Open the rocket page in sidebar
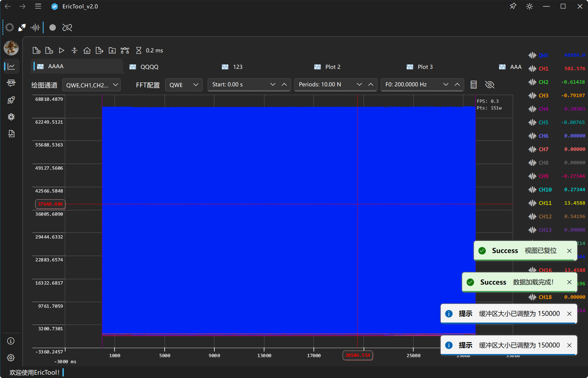Viewport: 588px width, 378px height. click(11, 100)
